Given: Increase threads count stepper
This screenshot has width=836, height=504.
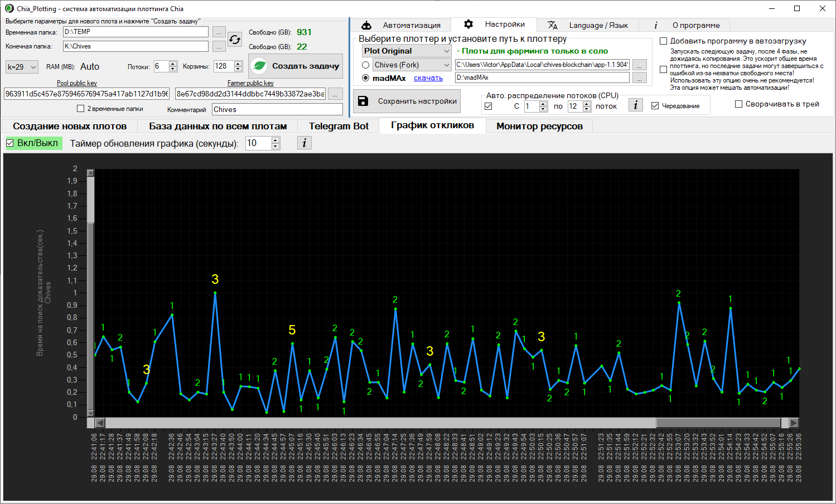Looking at the screenshot, I should tap(173, 64).
